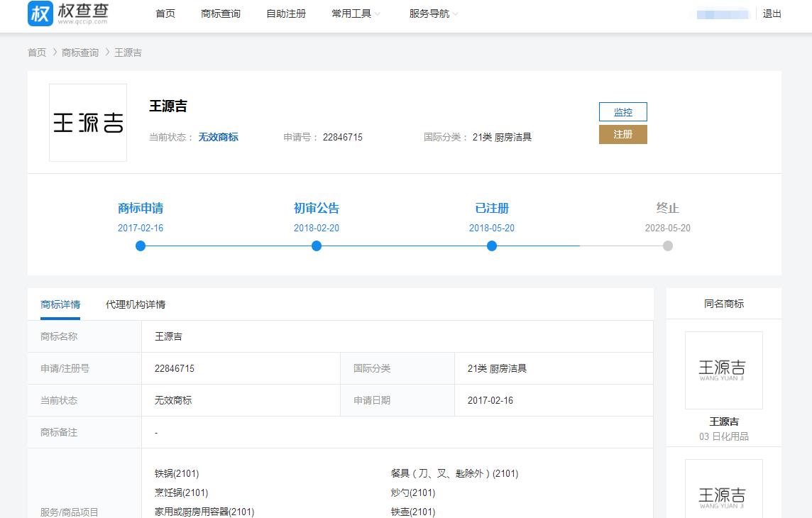Viewport: 812px width, 518px height.
Task: Click the 首页 breadcrumb link
Action: pyautogui.click(x=37, y=53)
